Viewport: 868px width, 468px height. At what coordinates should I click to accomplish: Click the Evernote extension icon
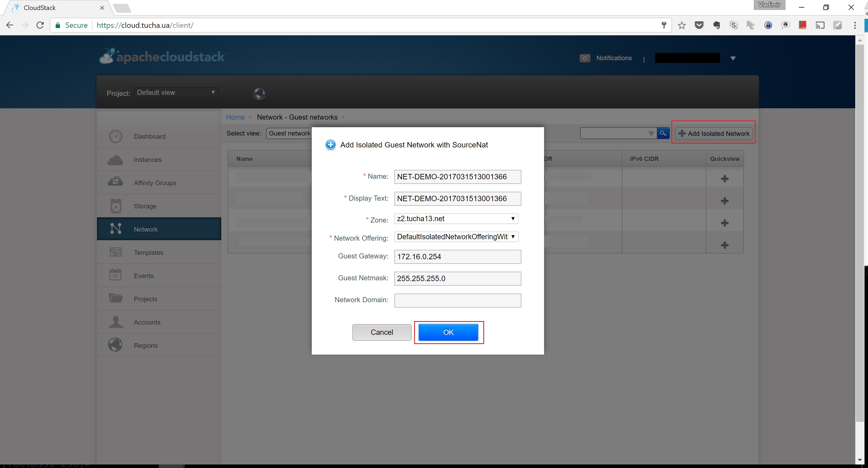click(716, 25)
